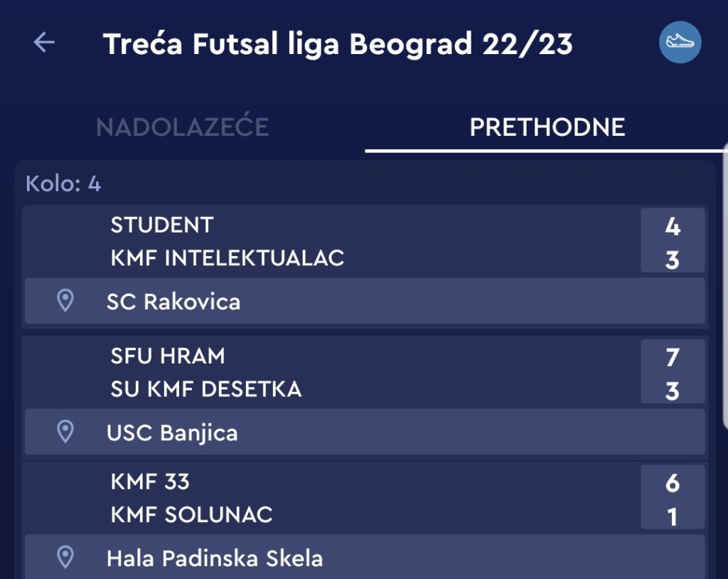Tap the location pin beside SC Rakovica

(65, 301)
